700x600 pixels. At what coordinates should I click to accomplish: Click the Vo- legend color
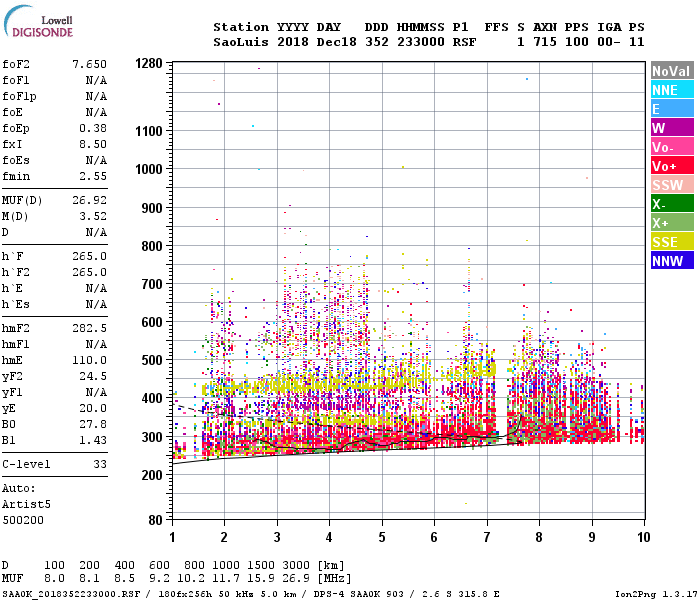672,147
